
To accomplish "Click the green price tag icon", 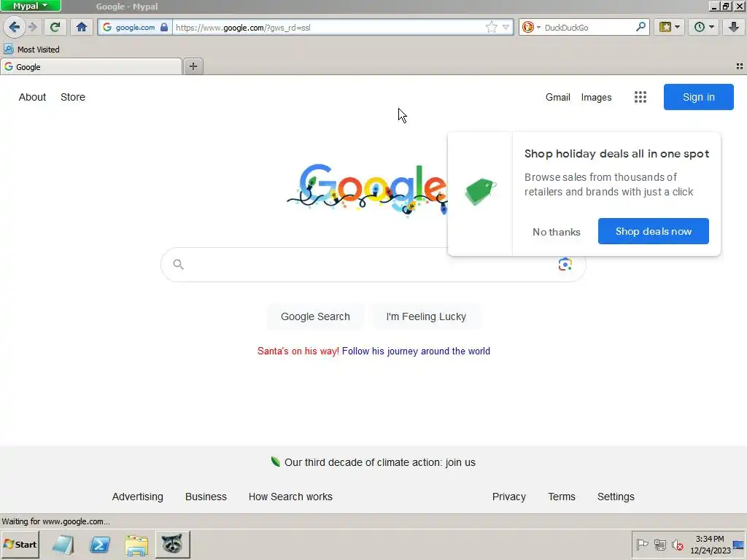I will [480, 192].
